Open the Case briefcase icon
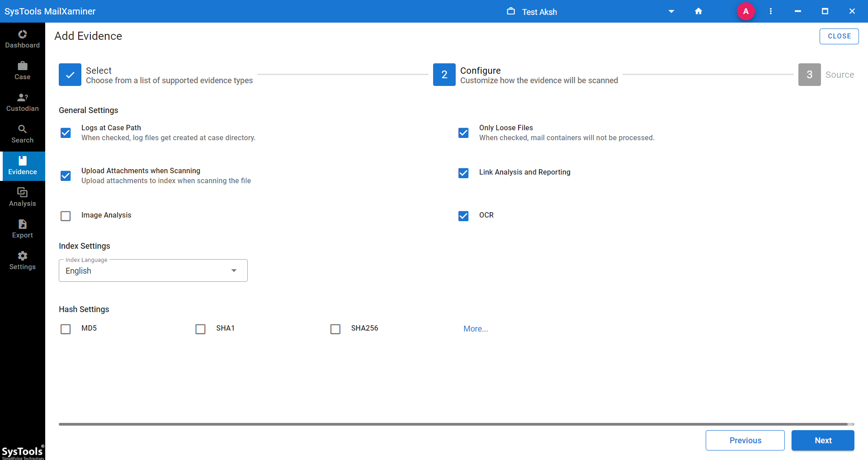This screenshot has width=868, height=460. pyautogui.click(x=22, y=66)
